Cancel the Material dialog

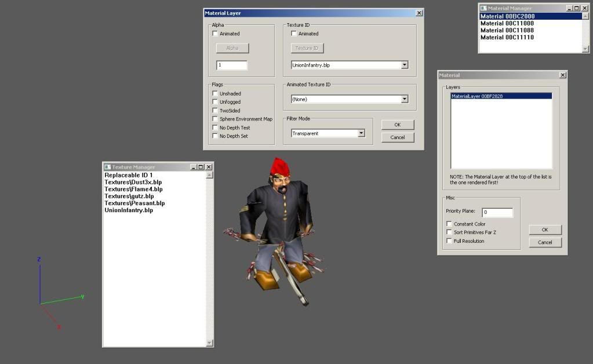[545, 242]
